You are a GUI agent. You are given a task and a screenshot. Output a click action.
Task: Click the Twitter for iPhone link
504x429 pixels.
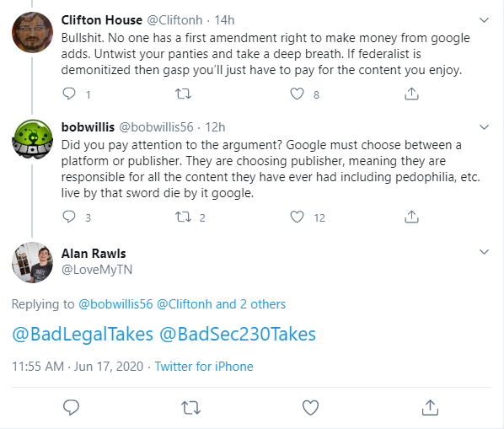point(204,367)
